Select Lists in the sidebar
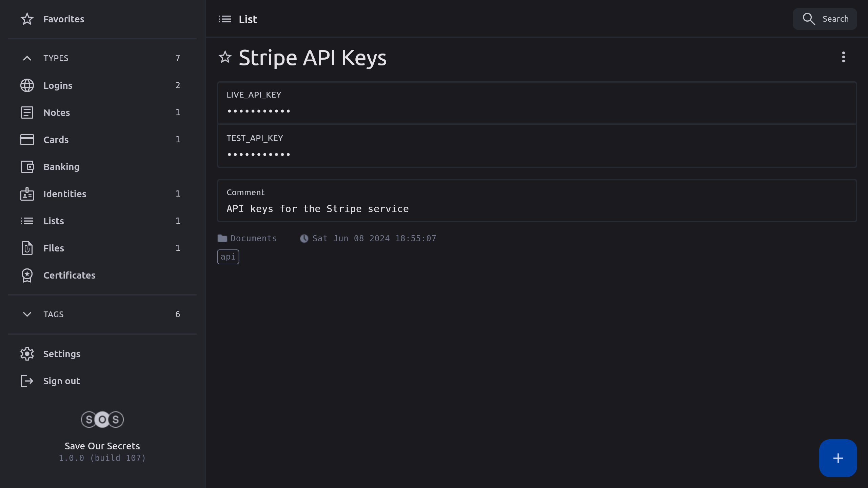Viewport: 868px width, 488px height. click(54, 221)
